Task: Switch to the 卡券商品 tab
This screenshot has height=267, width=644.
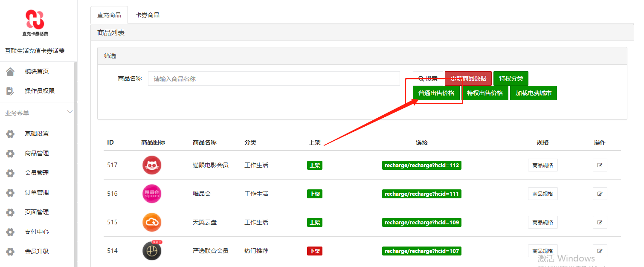Action: 148,15
